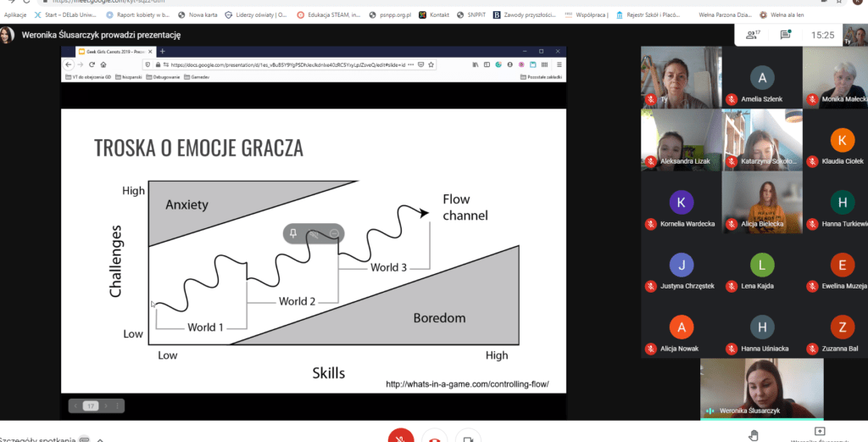Screen dimensions: 868x442
Task: Open the Nowa karta bookmark
Action: click(198, 15)
